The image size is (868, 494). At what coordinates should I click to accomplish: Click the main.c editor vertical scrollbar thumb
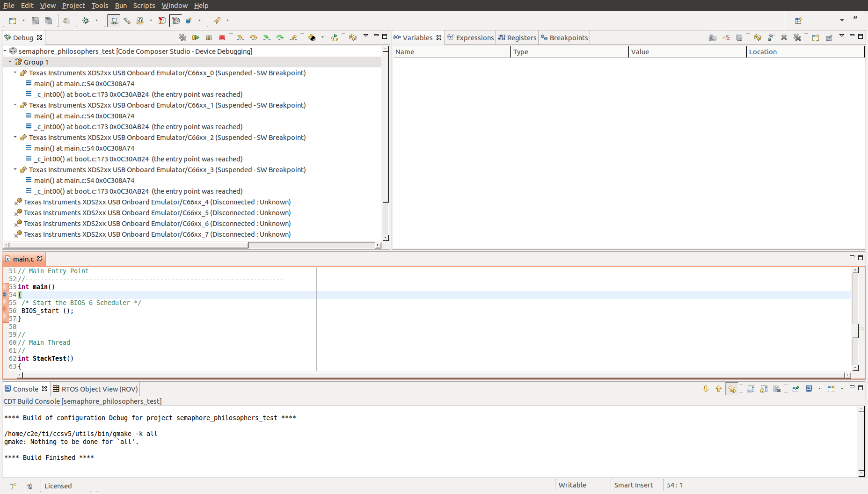click(855, 330)
